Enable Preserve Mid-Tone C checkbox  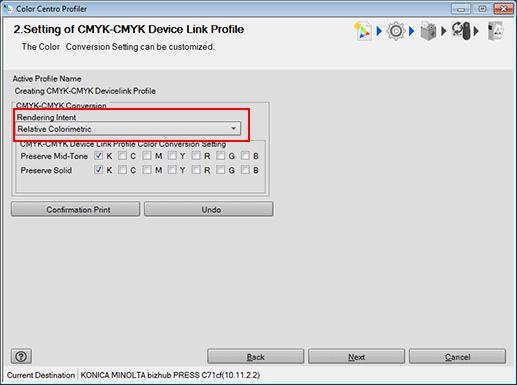pos(122,156)
